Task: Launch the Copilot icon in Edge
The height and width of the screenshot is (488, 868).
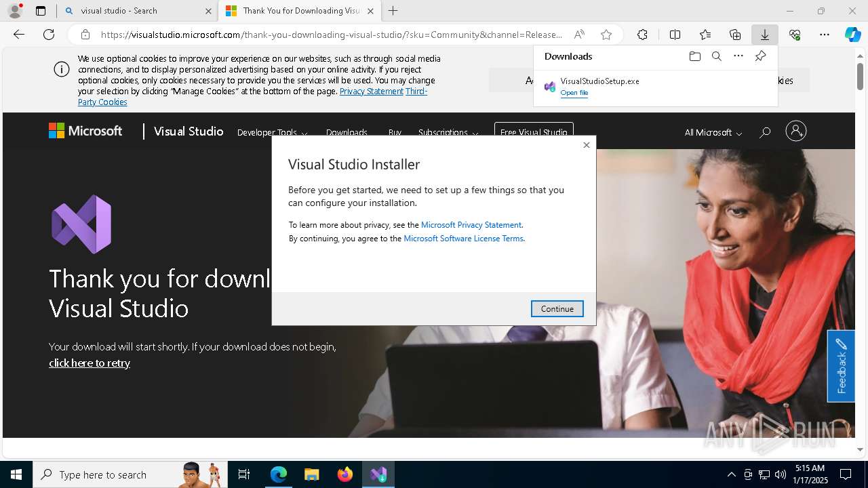Action: point(852,35)
